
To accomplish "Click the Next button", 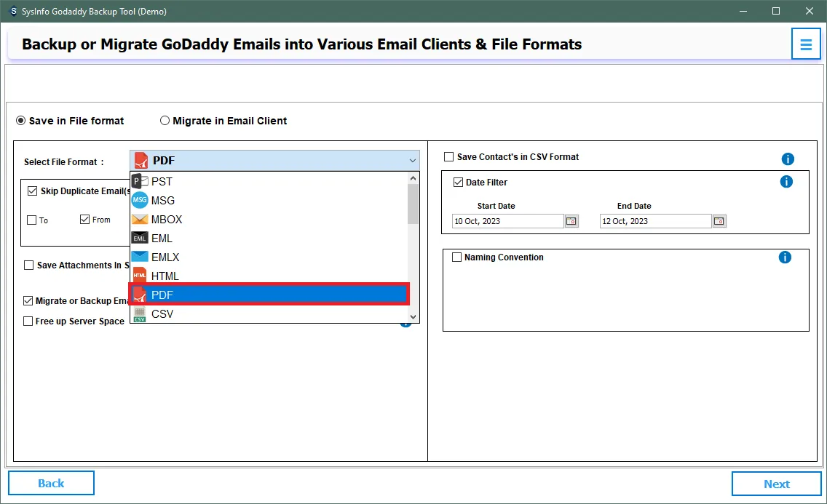I will (776, 484).
